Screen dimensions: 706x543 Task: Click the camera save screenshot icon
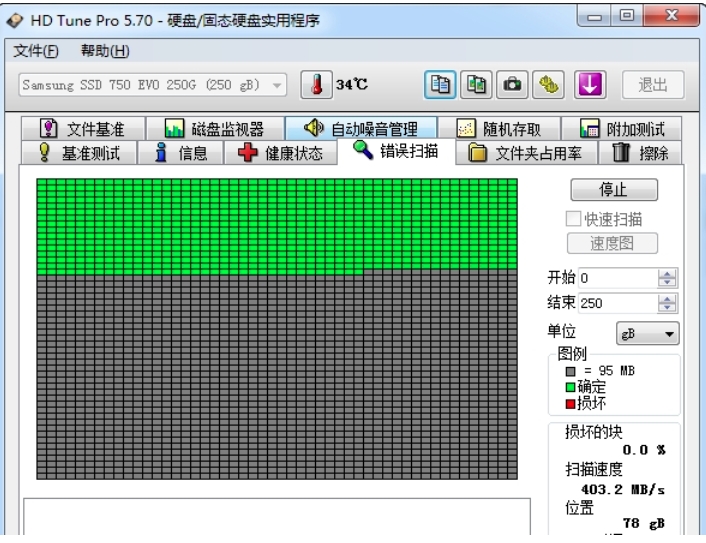(x=512, y=84)
